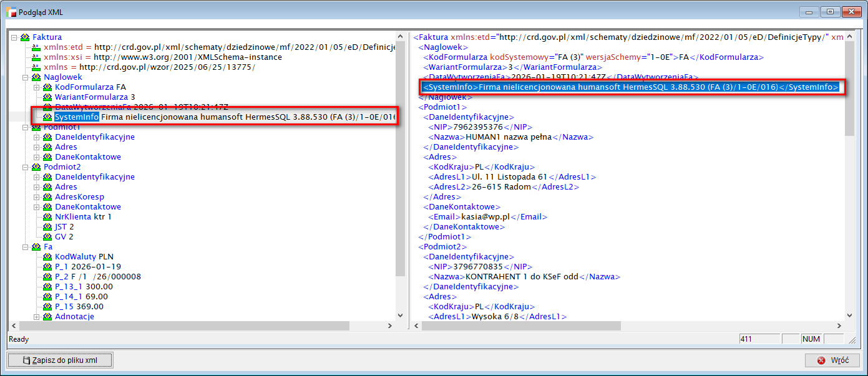This screenshot has width=868, height=376.
Task: Click the element icon next to P_15
Action: pos(47,307)
